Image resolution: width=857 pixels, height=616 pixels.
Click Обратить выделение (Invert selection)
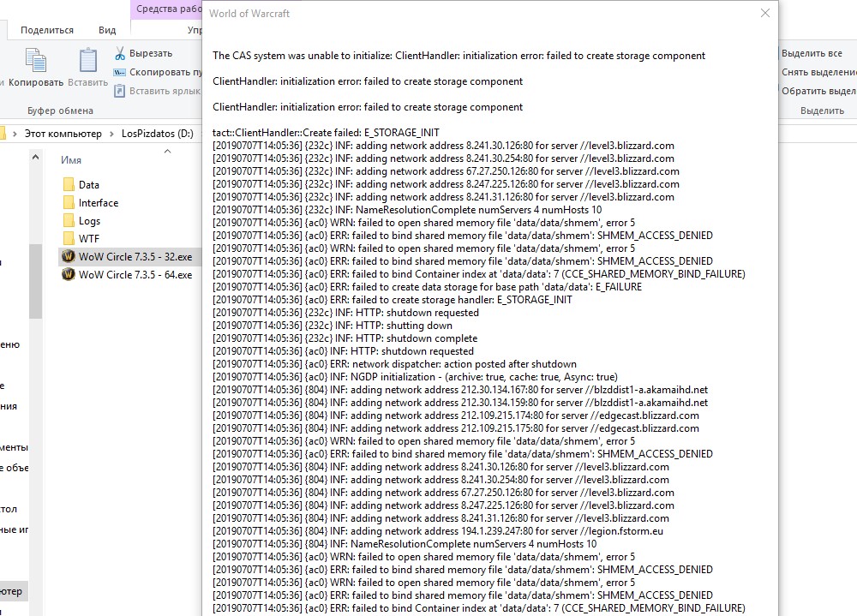click(818, 91)
